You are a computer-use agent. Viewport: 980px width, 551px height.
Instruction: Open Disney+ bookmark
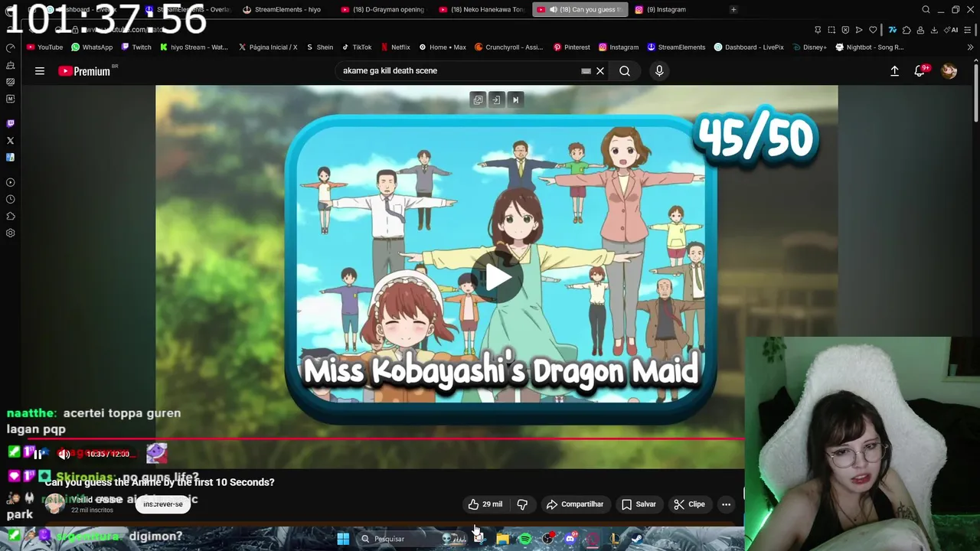[809, 47]
